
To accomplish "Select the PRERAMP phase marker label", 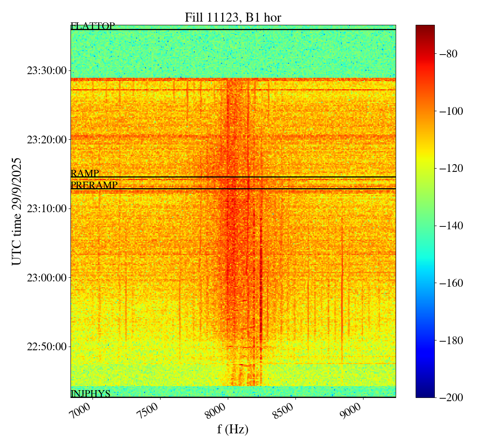I will click(94, 185).
